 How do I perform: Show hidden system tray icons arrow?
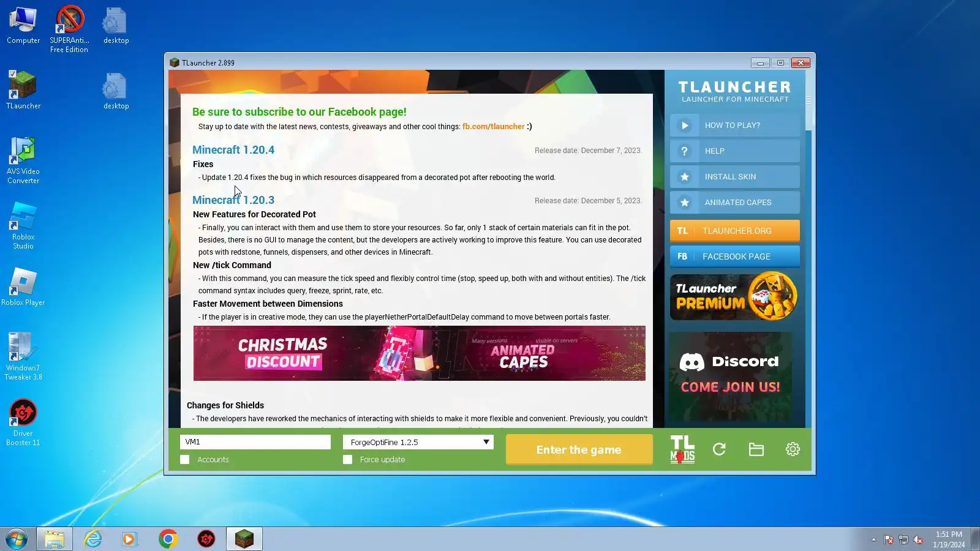[873, 540]
